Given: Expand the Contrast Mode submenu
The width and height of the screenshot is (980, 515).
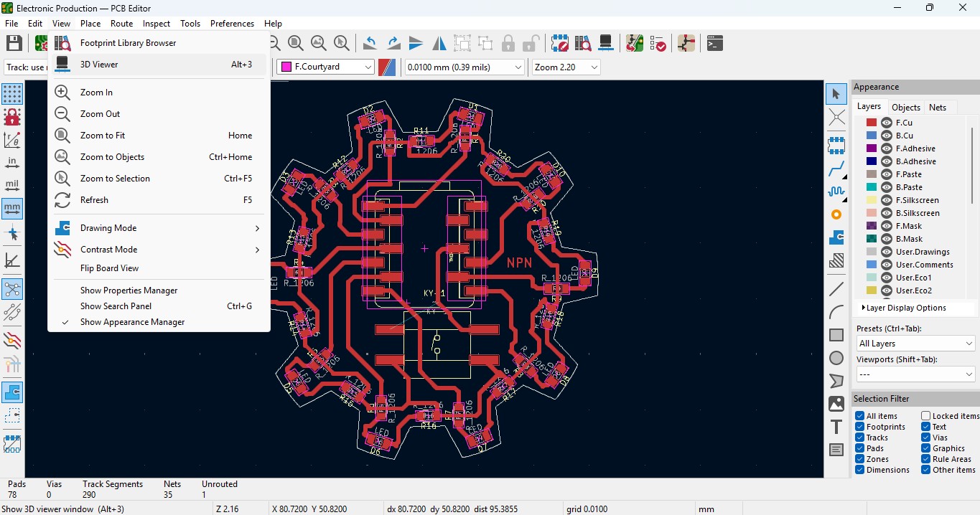Looking at the screenshot, I should point(159,250).
